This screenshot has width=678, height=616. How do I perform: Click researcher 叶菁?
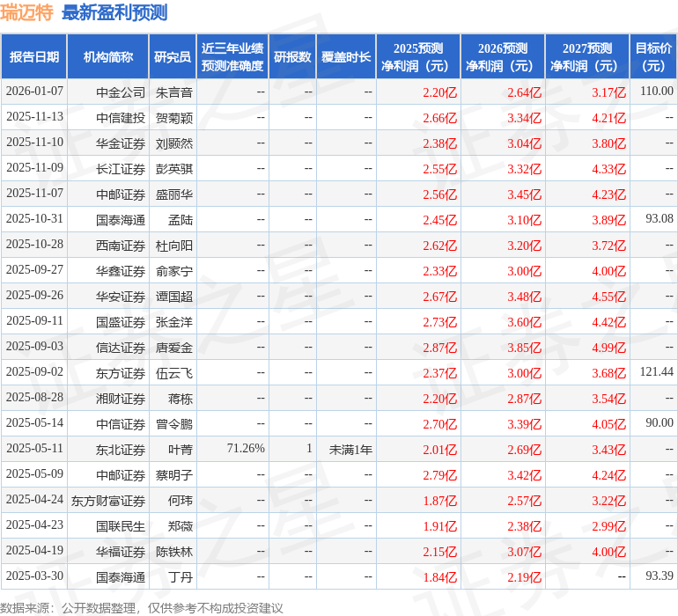[x=181, y=449]
